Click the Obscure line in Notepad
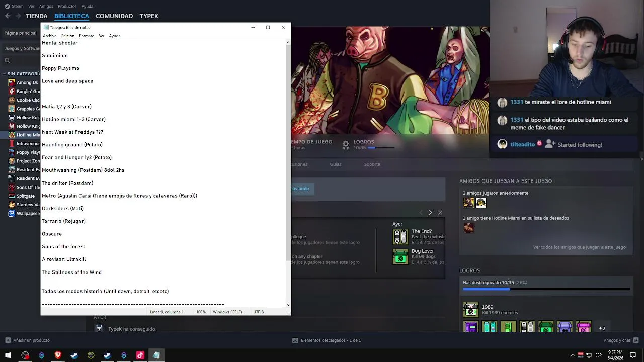Image resolution: width=644 pixels, height=362 pixels. (52, 234)
